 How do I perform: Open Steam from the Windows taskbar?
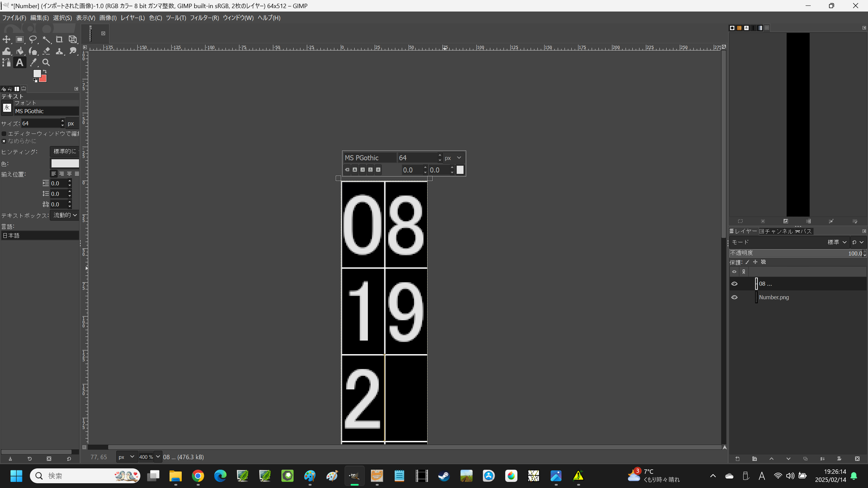click(444, 476)
